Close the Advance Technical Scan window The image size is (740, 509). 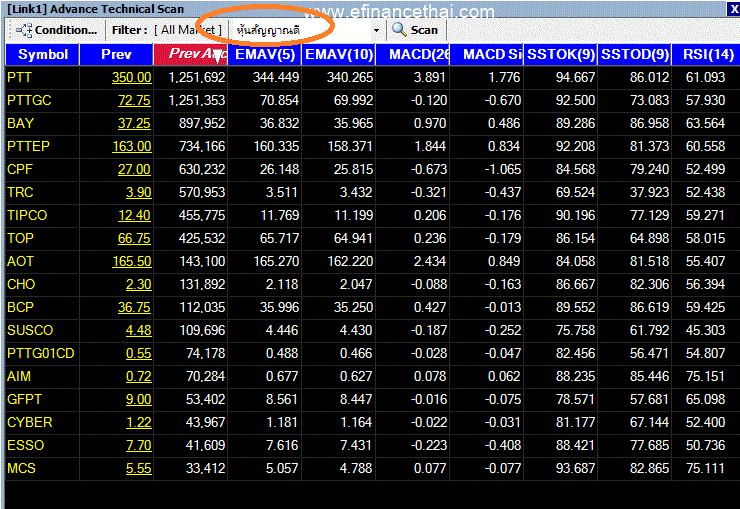click(733, 9)
